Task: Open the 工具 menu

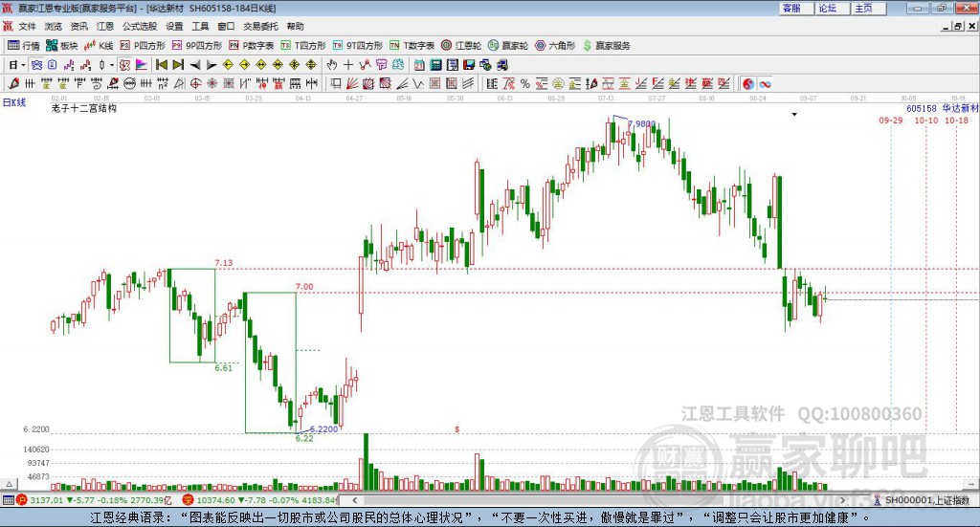Action: point(200,26)
